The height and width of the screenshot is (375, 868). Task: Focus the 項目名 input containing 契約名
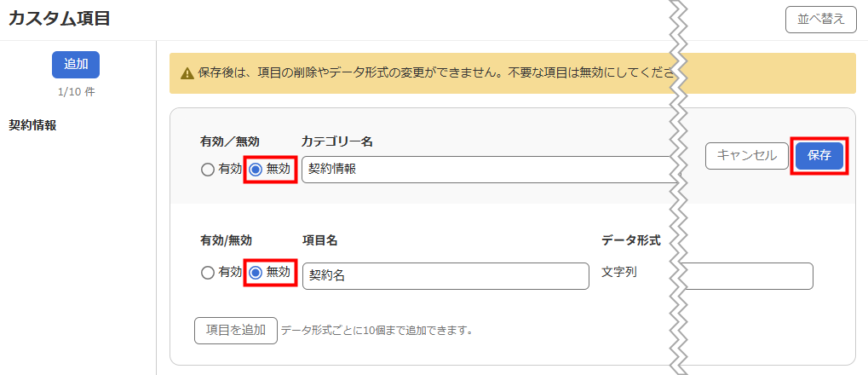445,276
